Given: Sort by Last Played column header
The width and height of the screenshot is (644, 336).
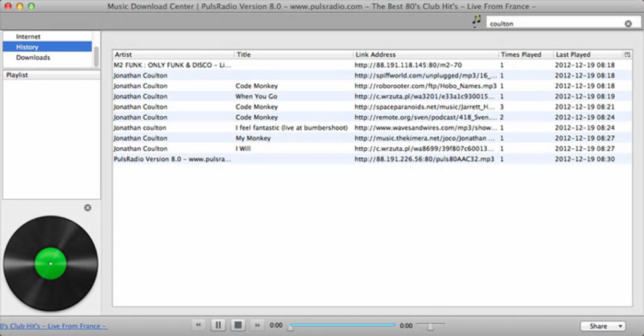Looking at the screenshot, I should 587,54.
